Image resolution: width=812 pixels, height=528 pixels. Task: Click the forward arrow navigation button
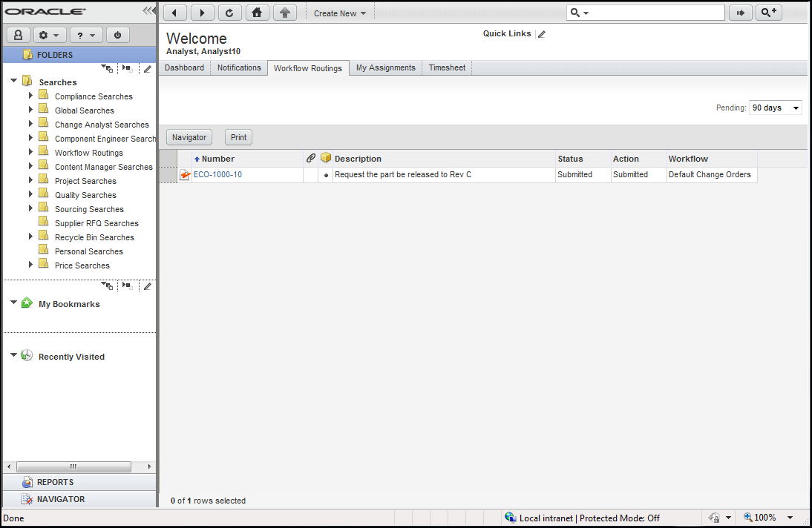(202, 13)
